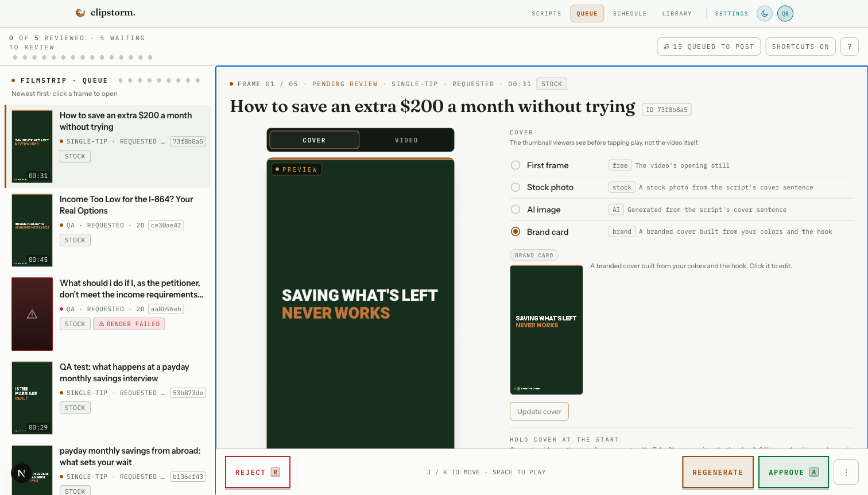
Task: Open the QA test payday savings interview item
Action: pyautogui.click(x=107, y=398)
